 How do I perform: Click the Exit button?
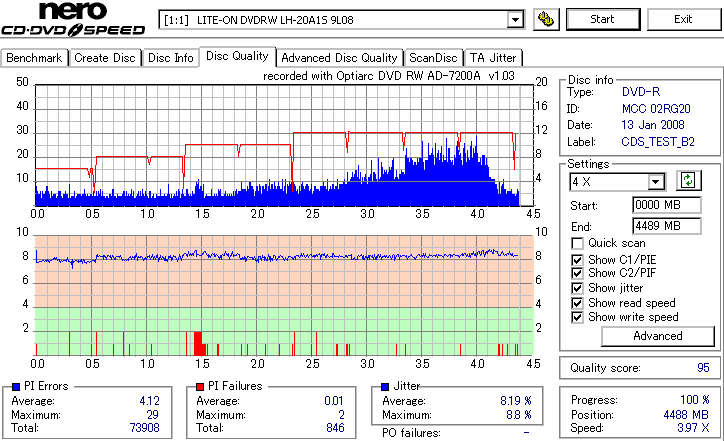pos(683,19)
